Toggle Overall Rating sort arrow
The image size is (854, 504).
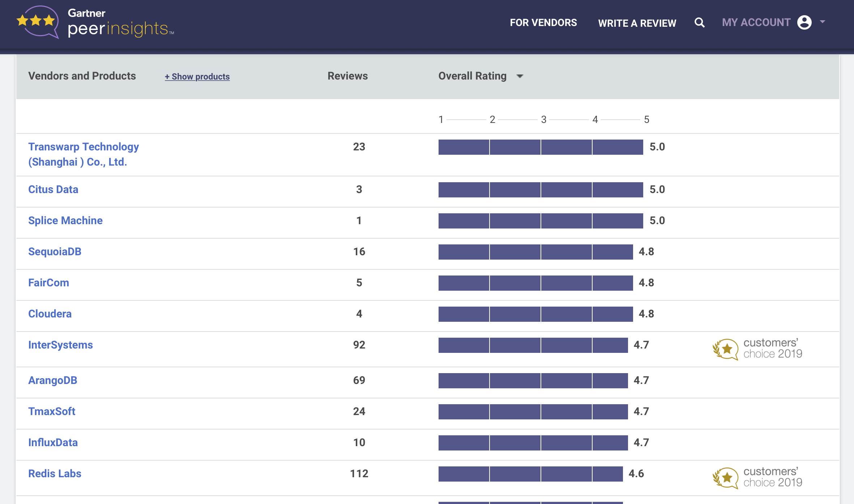pyautogui.click(x=520, y=76)
